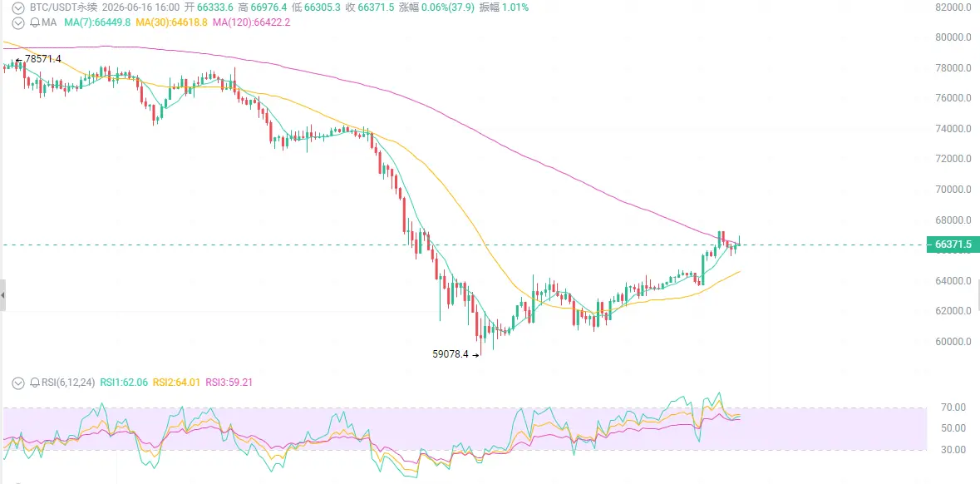Screen dimensions: 980x484
Task: Click the 74000.0 price axis label
Action: [953, 129]
